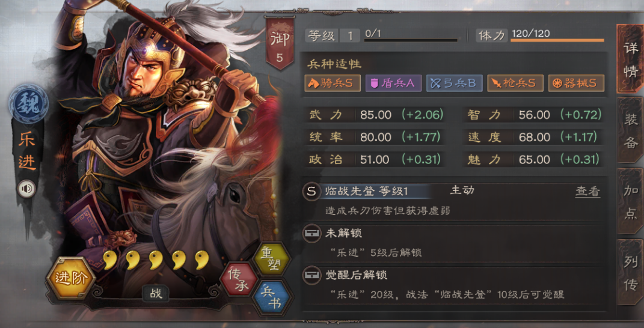This screenshot has width=644, height=328.
Task: Select the 重塑 yellow hexagon icon
Action: coord(271,260)
